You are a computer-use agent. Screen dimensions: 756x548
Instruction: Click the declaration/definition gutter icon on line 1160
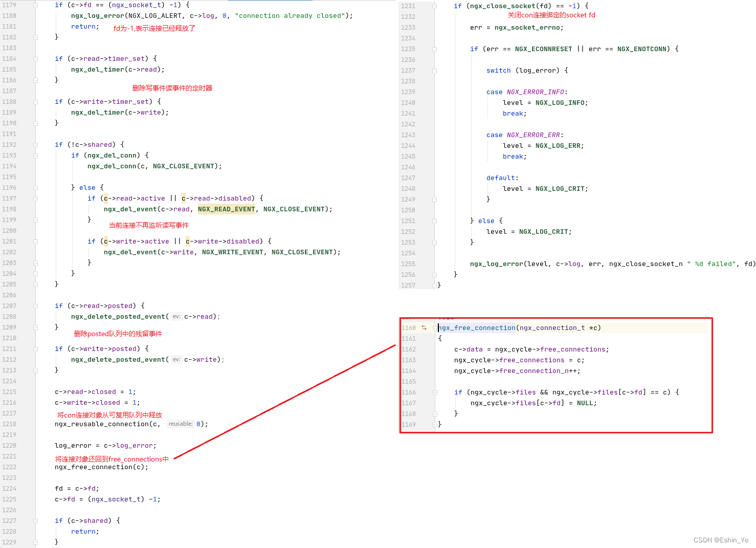[424, 327]
